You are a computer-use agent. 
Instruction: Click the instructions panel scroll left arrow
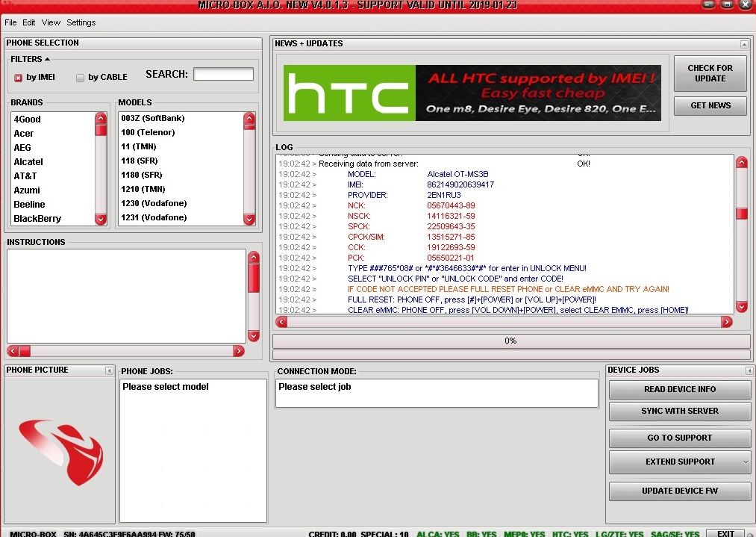tap(13, 351)
